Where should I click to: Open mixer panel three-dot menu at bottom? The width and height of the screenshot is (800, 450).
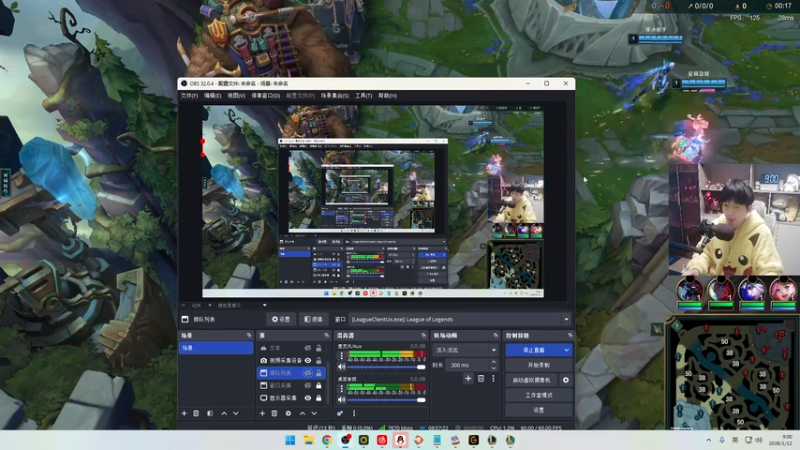pos(354,413)
